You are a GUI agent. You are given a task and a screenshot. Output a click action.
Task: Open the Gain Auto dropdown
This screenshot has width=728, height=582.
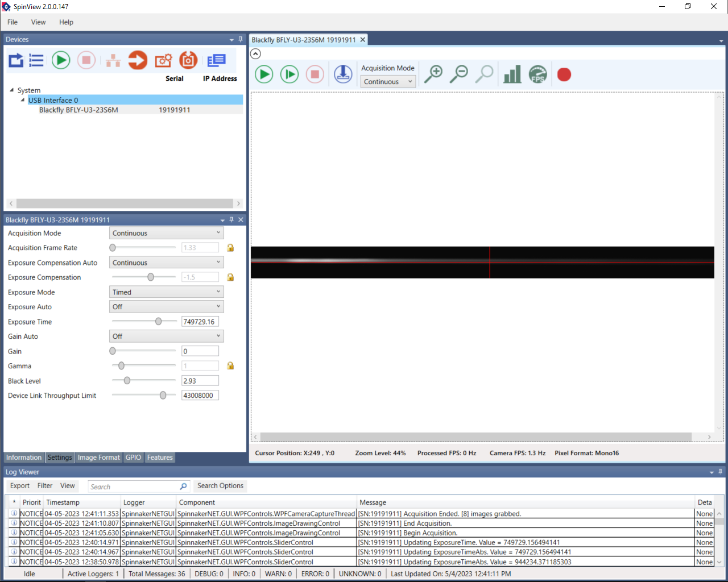166,336
